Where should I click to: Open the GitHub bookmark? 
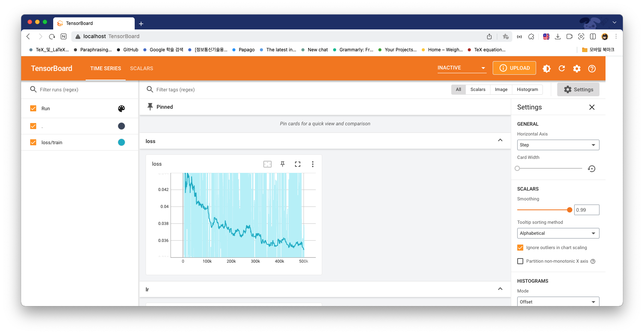[128, 50]
